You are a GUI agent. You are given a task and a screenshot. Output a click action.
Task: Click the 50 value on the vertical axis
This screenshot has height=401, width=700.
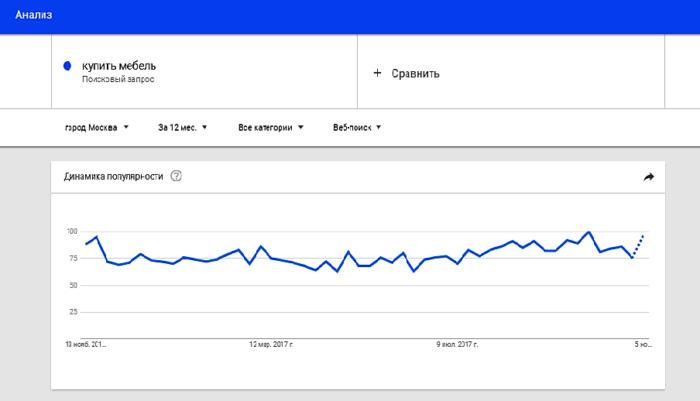click(x=73, y=286)
